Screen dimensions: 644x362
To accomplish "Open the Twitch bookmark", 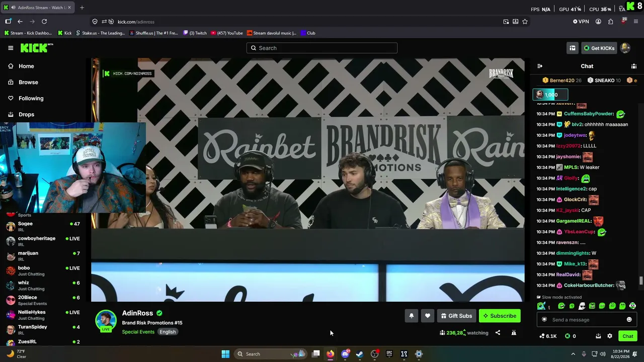I will pos(195,33).
